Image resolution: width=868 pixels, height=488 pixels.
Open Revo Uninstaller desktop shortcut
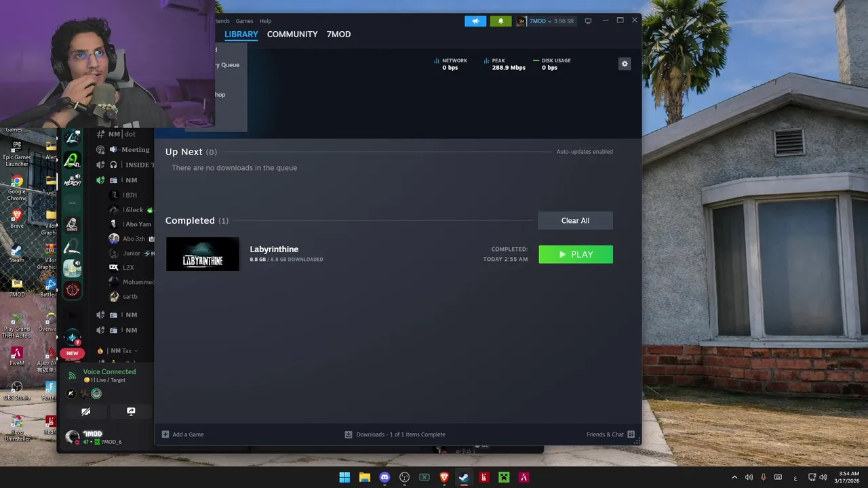pos(17,428)
